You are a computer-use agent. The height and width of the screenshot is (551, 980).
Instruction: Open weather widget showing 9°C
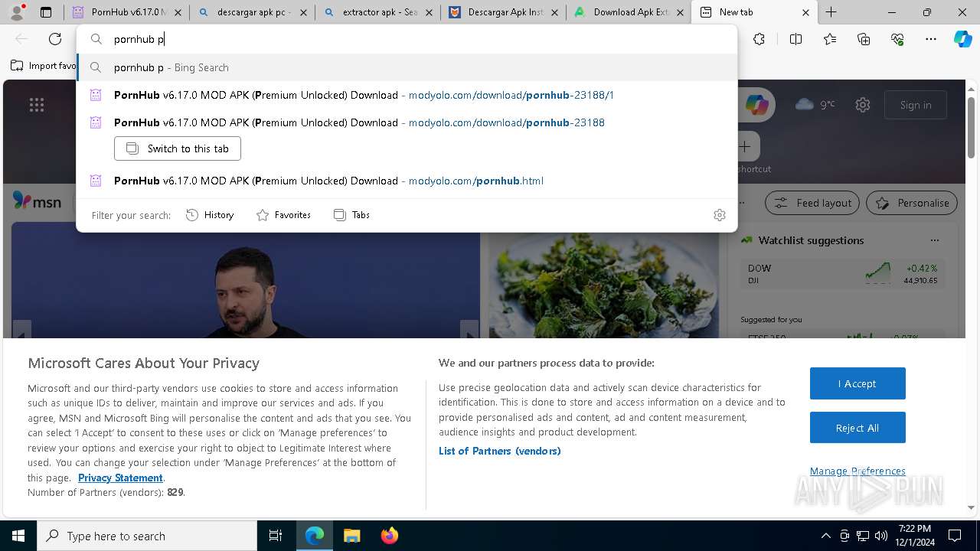click(x=815, y=105)
